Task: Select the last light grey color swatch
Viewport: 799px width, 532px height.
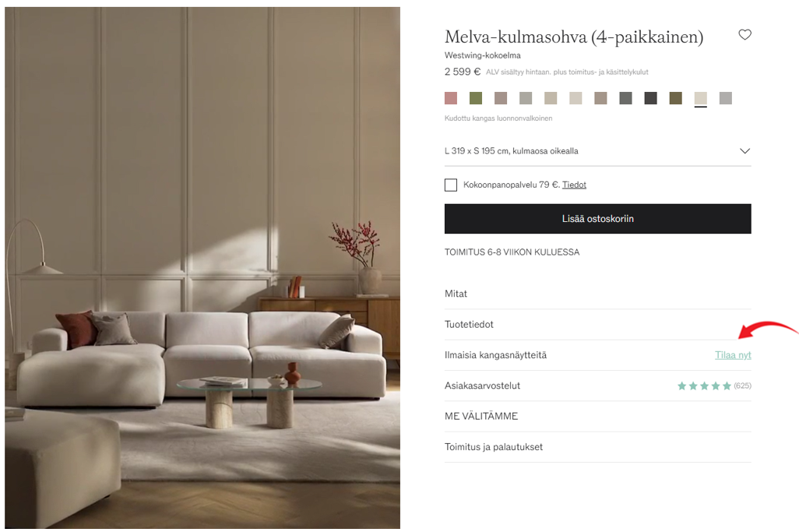Action: click(x=725, y=98)
